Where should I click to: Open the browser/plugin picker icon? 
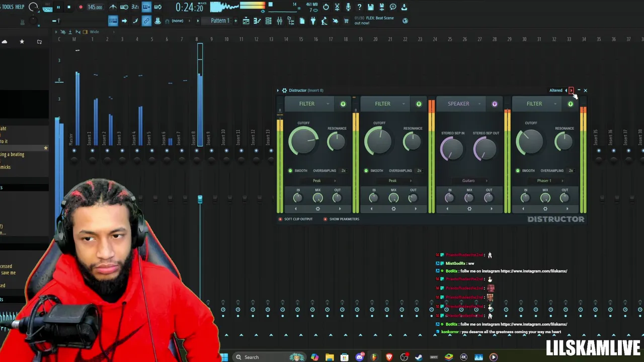[291, 21]
